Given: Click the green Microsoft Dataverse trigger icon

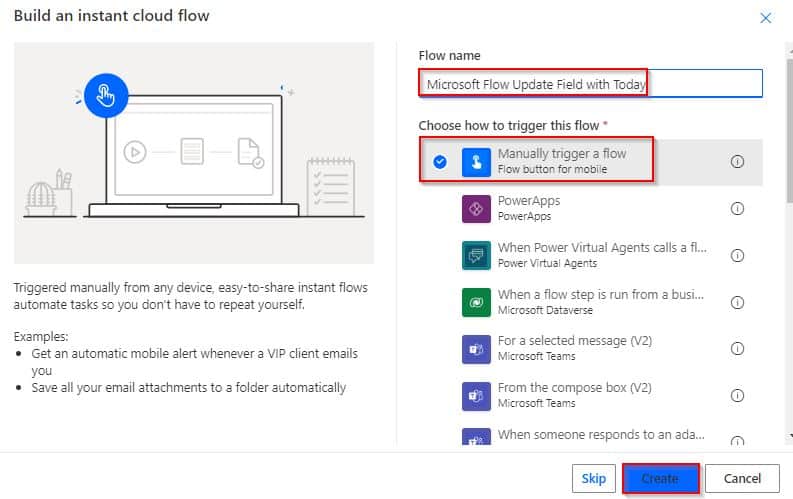Looking at the screenshot, I should tap(476, 302).
